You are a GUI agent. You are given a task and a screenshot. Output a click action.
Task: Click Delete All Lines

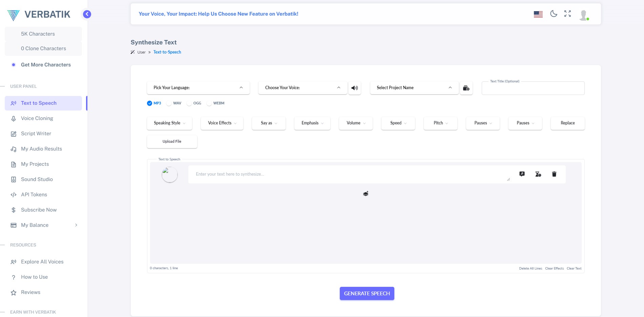531,269
